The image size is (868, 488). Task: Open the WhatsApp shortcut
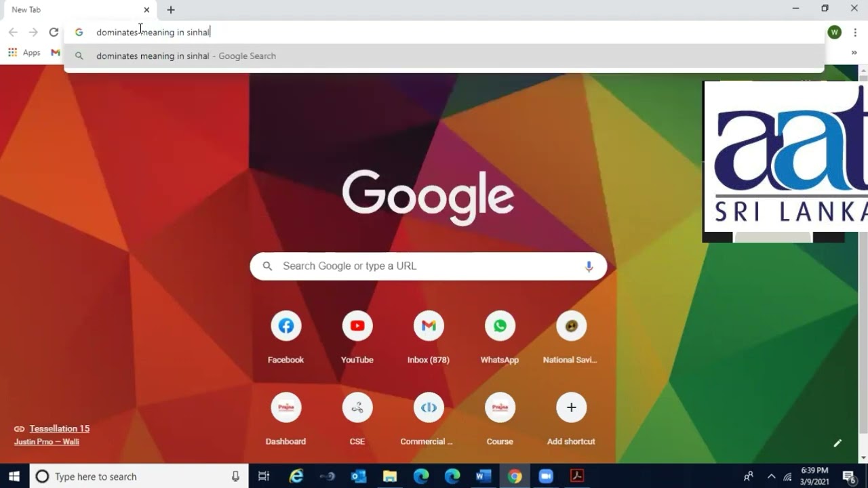pos(500,326)
